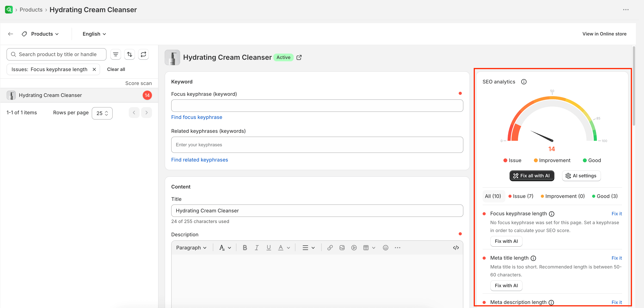Remove the Focus keyphrase length filter chip
Screen dimensions: 644x308
pyautogui.click(x=94, y=70)
